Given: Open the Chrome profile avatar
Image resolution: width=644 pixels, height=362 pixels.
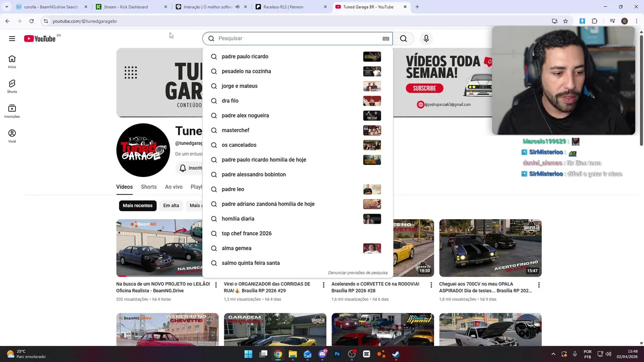Looking at the screenshot, I should (x=624, y=21).
